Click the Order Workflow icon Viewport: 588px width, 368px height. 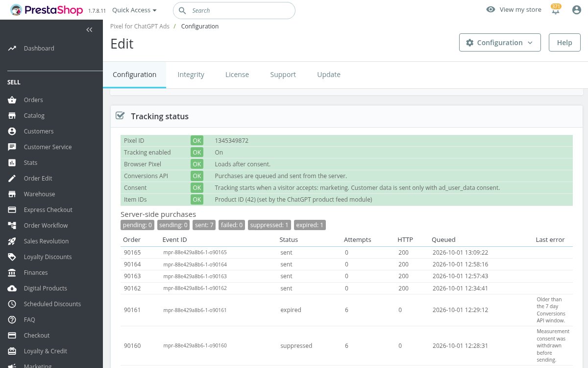coord(12,226)
